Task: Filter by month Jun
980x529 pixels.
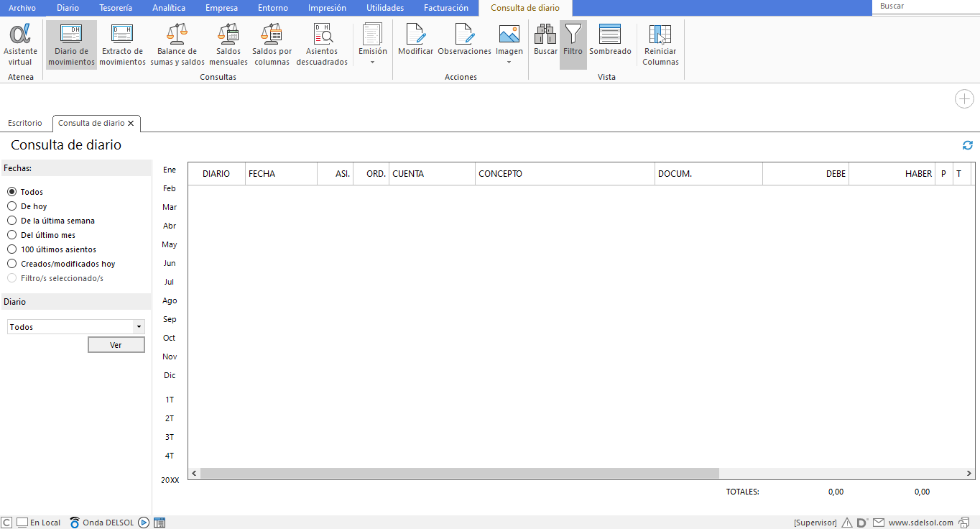Action: [x=170, y=263]
